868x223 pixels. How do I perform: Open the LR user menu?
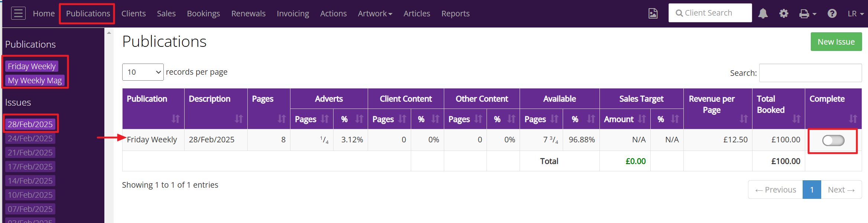pyautogui.click(x=855, y=14)
